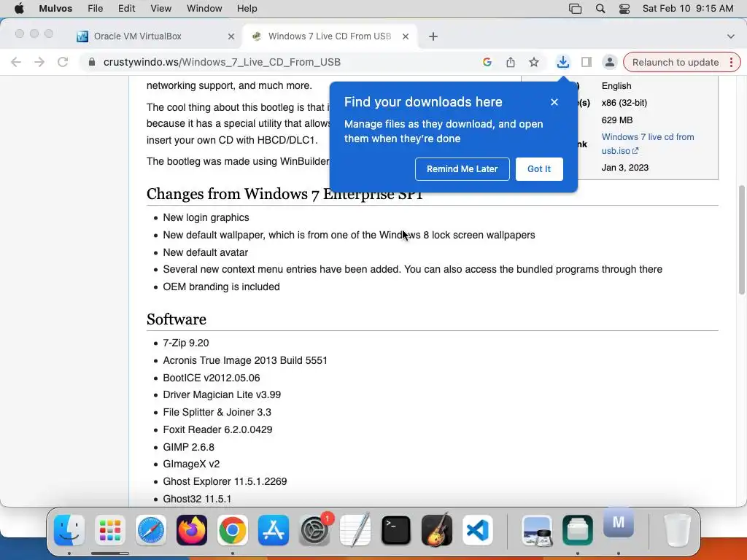Open System Settings from the dock
Screen dimensions: 747x560
(x=314, y=530)
